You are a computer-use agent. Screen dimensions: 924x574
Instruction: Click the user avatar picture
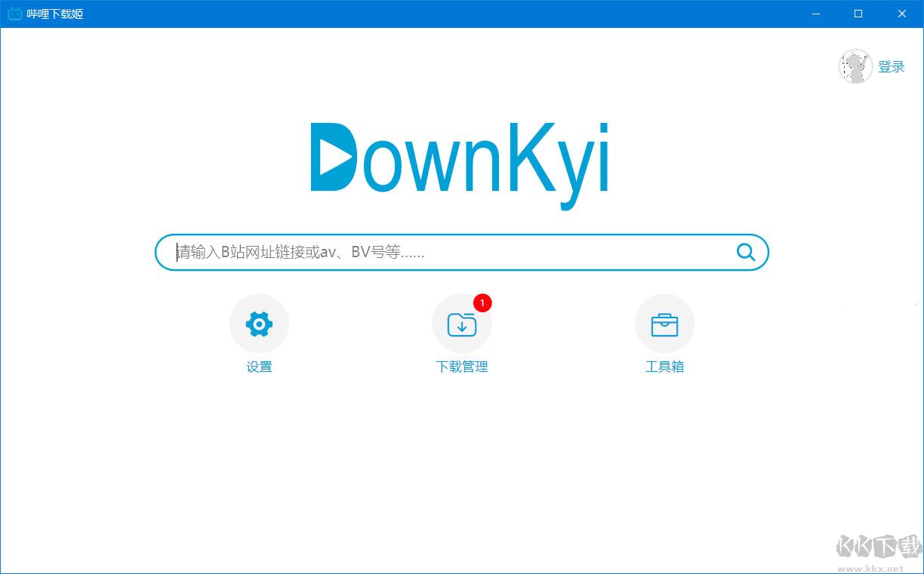click(856, 66)
